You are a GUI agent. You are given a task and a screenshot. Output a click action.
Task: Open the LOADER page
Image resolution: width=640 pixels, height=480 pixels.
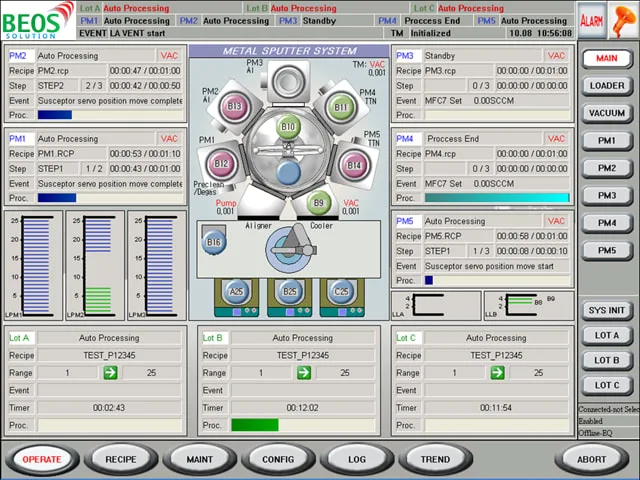607,86
